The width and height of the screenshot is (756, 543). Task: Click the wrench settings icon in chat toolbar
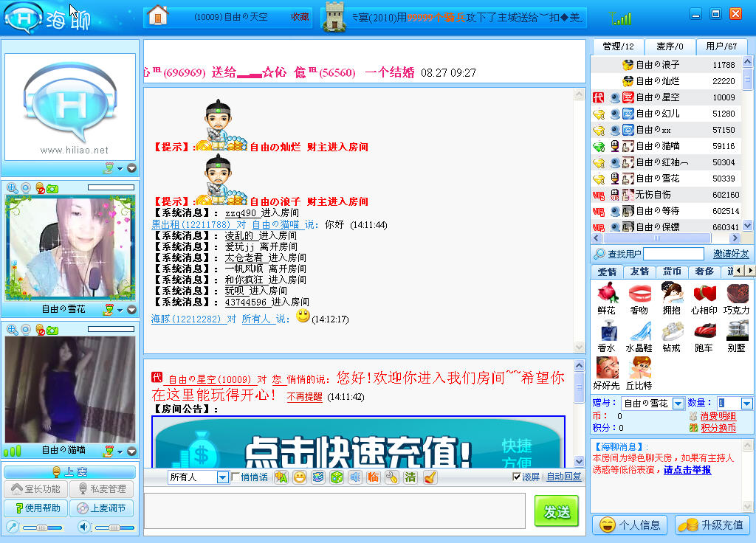(391, 477)
